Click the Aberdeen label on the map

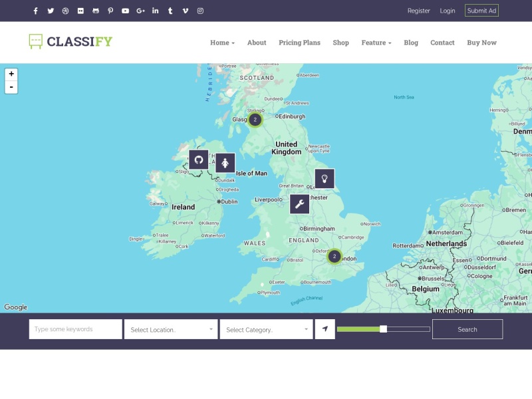click(309, 75)
